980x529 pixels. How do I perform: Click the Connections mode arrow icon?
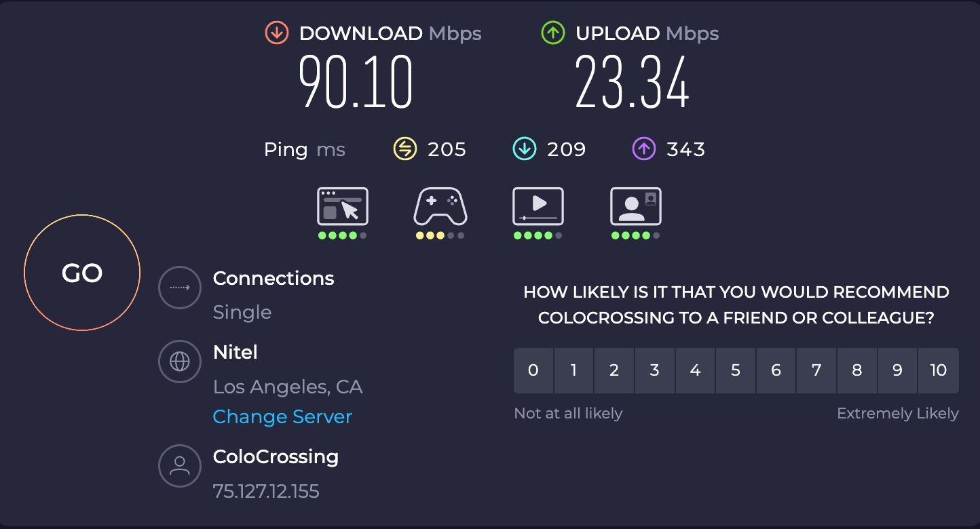(x=180, y=288)
